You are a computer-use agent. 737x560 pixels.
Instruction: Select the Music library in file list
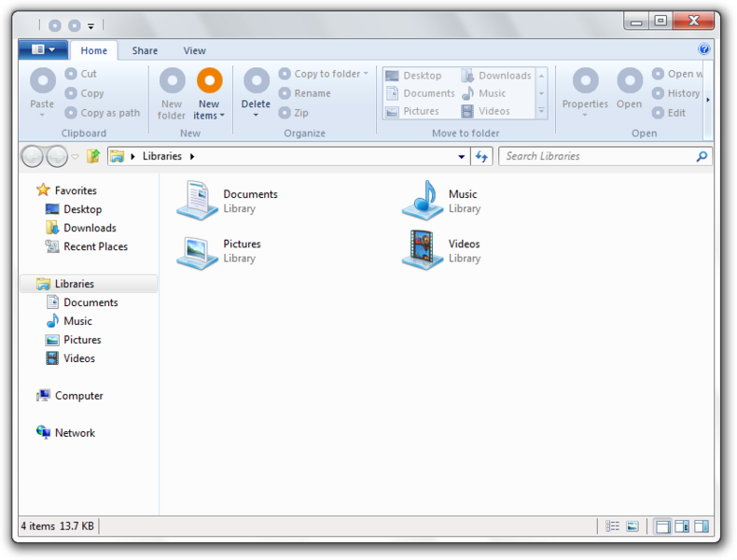pyautogui.click(x=442, y=201)
